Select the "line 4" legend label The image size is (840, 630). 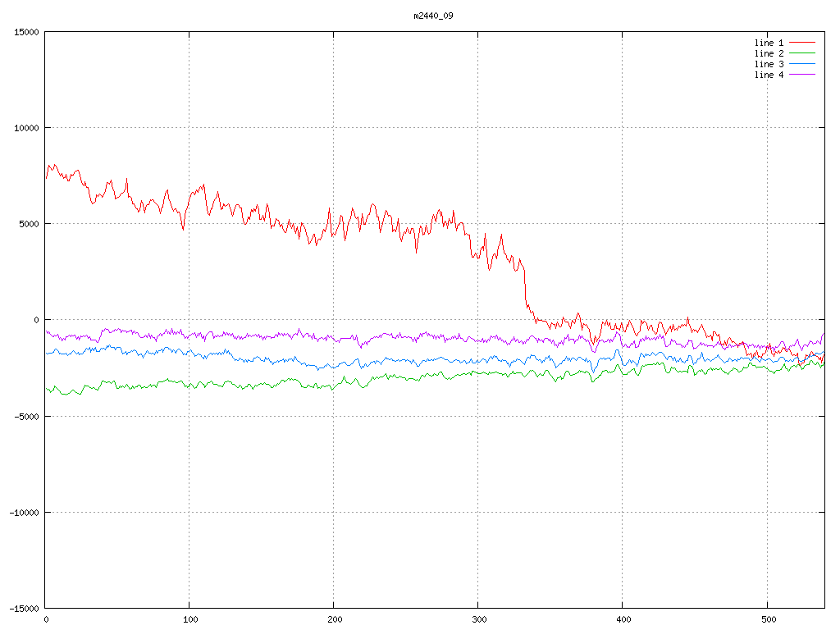pos(769,75)
